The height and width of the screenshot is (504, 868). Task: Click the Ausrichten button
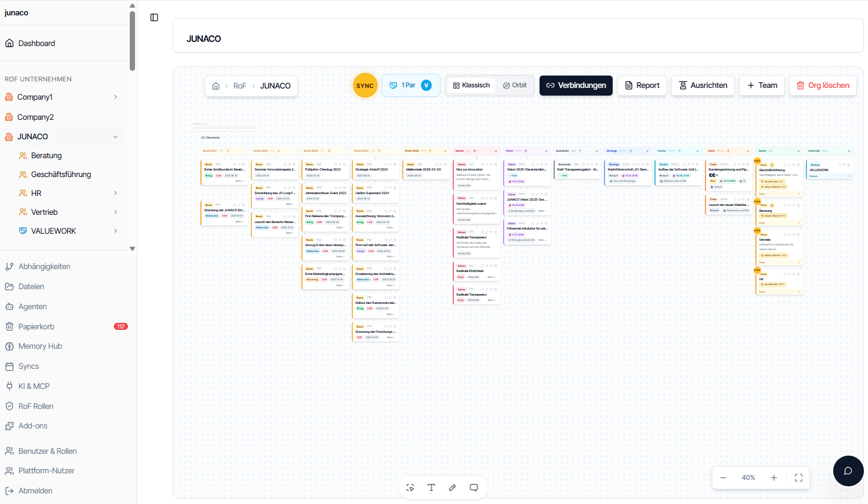click(703, 86)
